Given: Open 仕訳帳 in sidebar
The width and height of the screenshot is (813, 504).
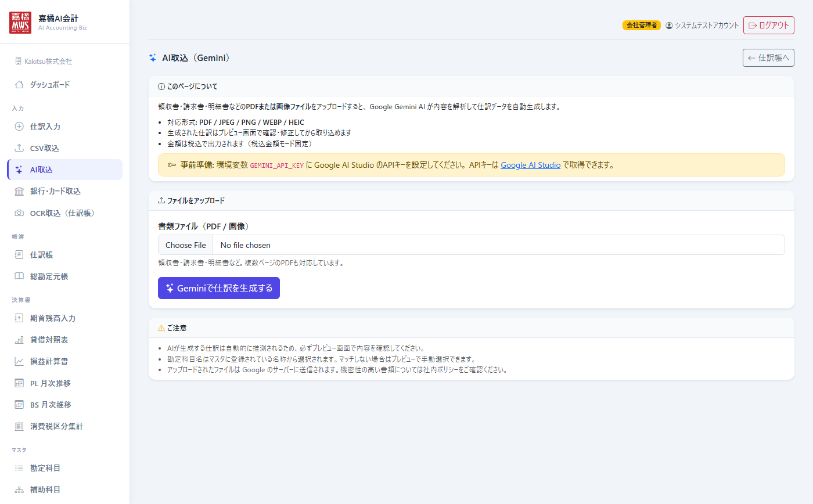Looking at the screenshot, I should tap(65, 255).
